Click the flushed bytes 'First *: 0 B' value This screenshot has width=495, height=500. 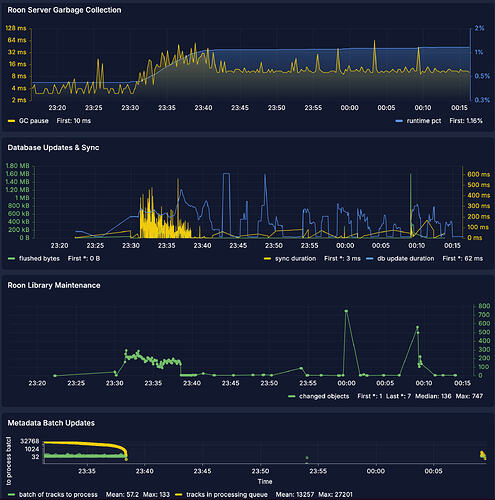[84, 258]
